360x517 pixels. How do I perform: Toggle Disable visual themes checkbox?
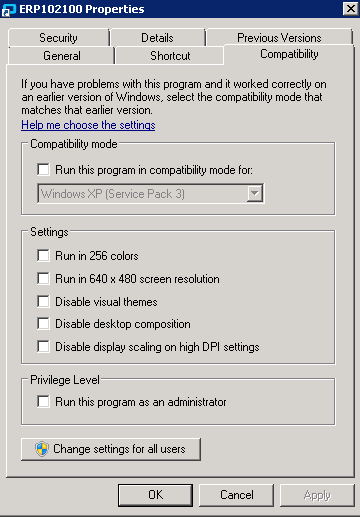tap(44, 301)
